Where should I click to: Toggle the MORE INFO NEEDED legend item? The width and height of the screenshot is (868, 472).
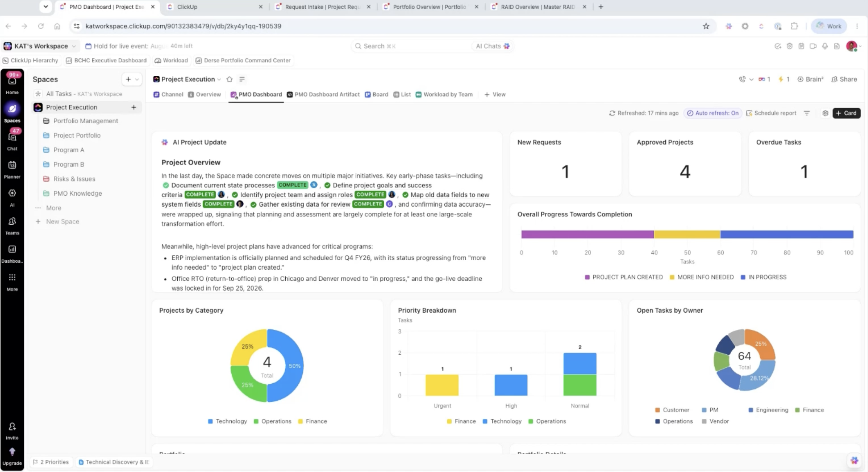tap(702, 277)
